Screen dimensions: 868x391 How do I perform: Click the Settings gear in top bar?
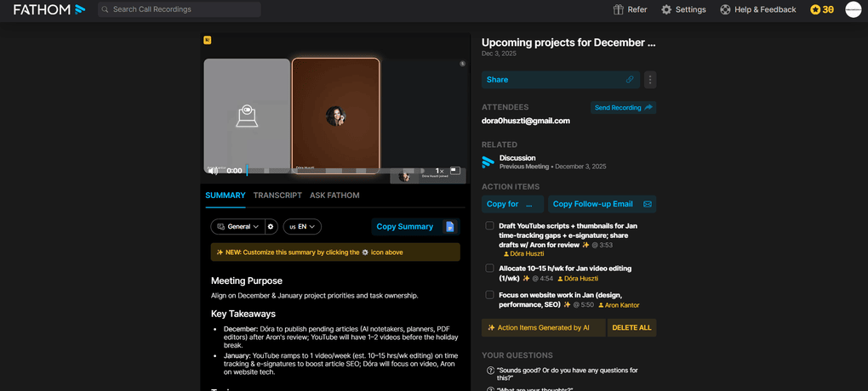(x=666, y=9)
